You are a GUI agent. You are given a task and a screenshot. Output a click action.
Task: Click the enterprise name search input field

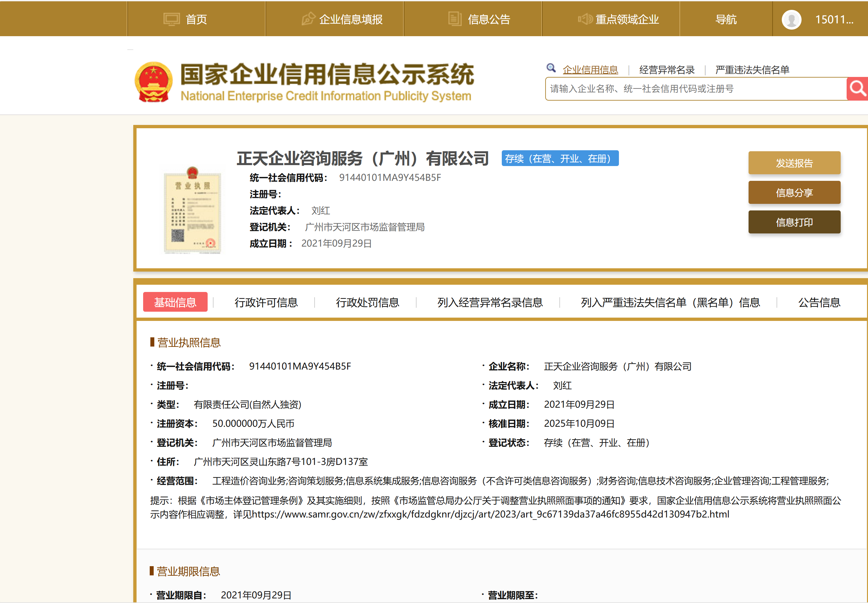click(696, 89)
